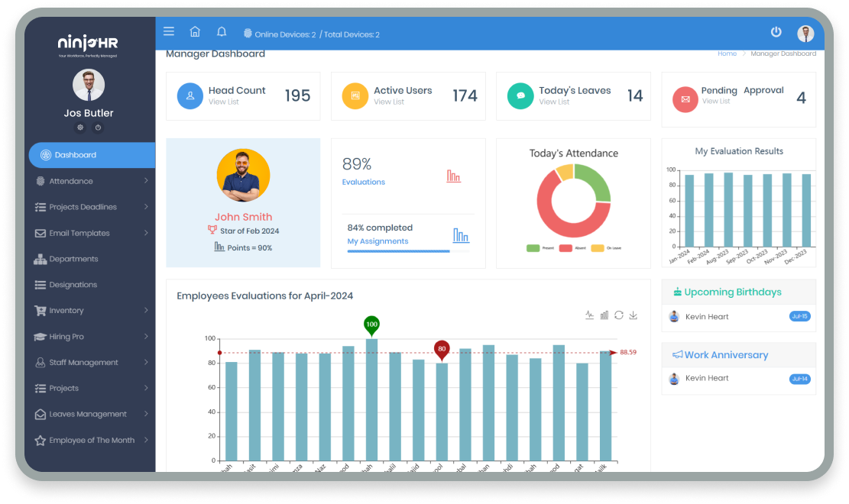Switch evaluations chart to line view

[589, 315]
